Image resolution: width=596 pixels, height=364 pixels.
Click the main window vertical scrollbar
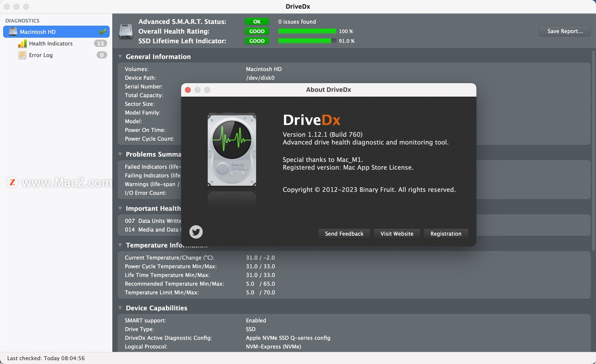pyautogui.click(x=593, y=151)
